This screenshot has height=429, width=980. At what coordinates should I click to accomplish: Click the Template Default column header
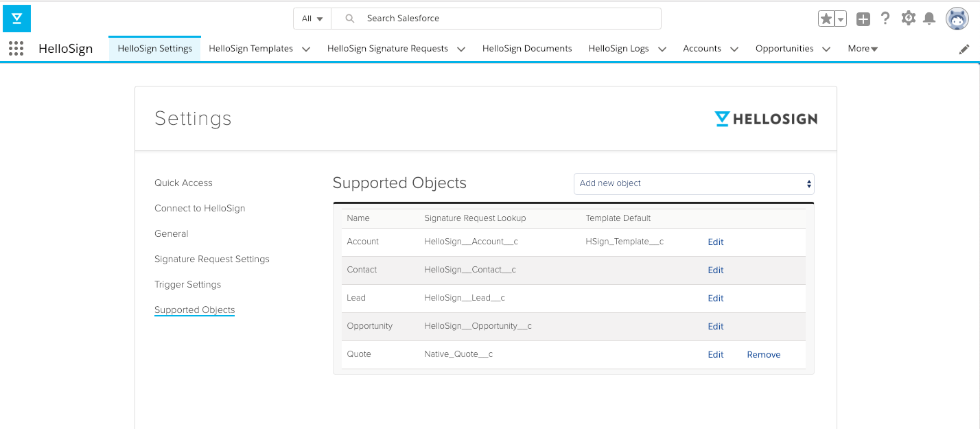(x=618, y=218)
